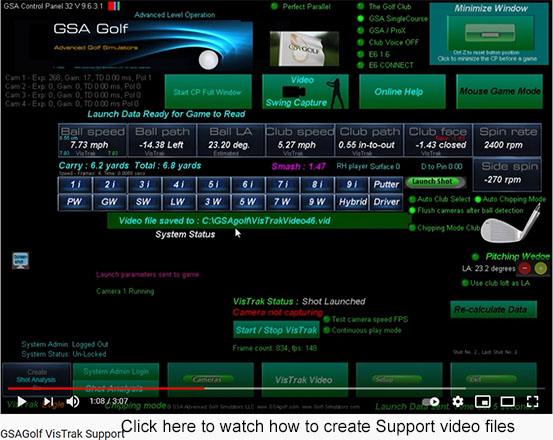
Task: Select GSA / ProX option
Action: coord(360,30)
